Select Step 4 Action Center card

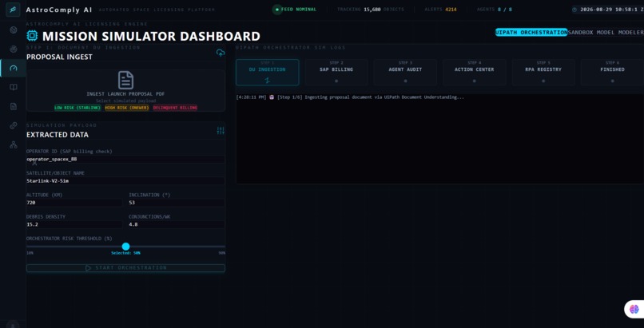[475, 72]
